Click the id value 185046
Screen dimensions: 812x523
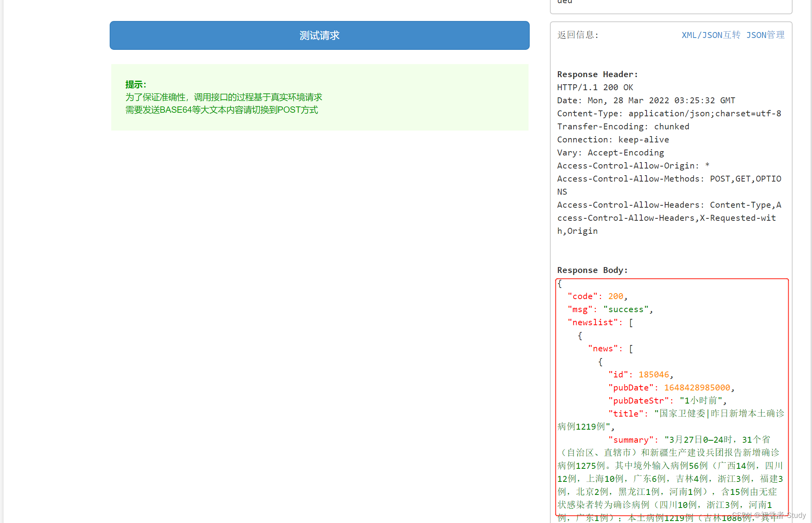click(653, 375)
